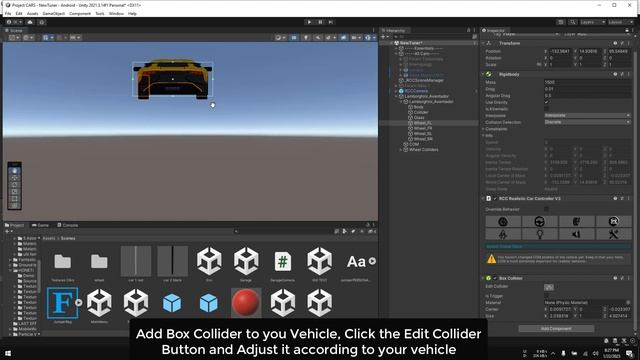Select COM object in Hierarchy

click(x=414, y=144)
